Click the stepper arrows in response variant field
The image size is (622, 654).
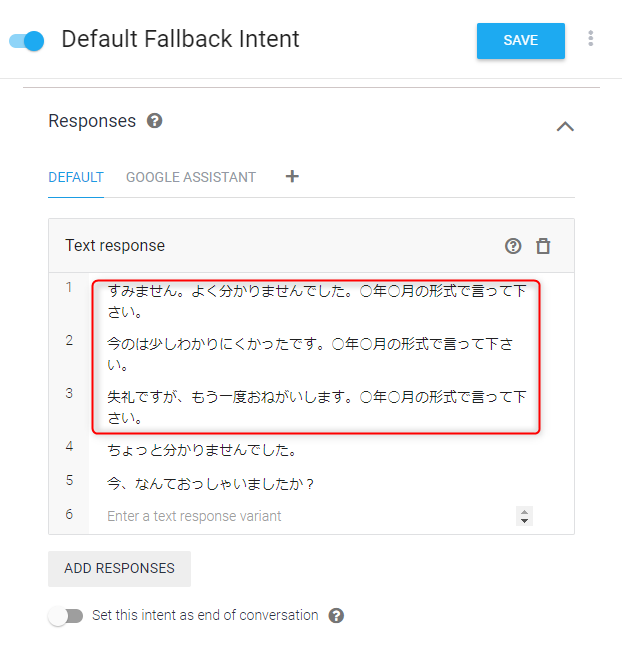(x=524, y=516)
